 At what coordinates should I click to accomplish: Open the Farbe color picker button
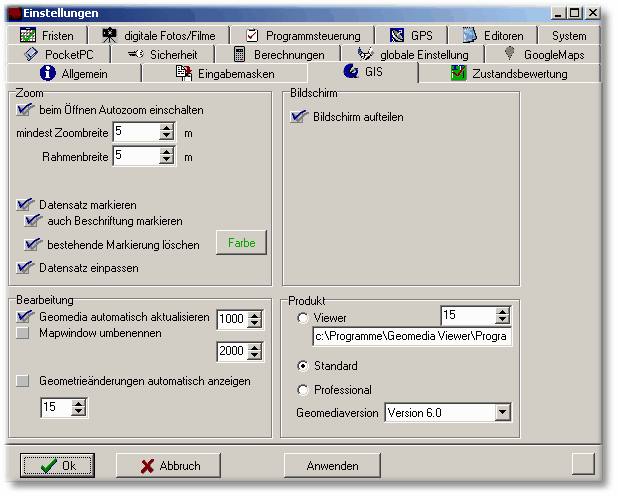coord(241,243)
